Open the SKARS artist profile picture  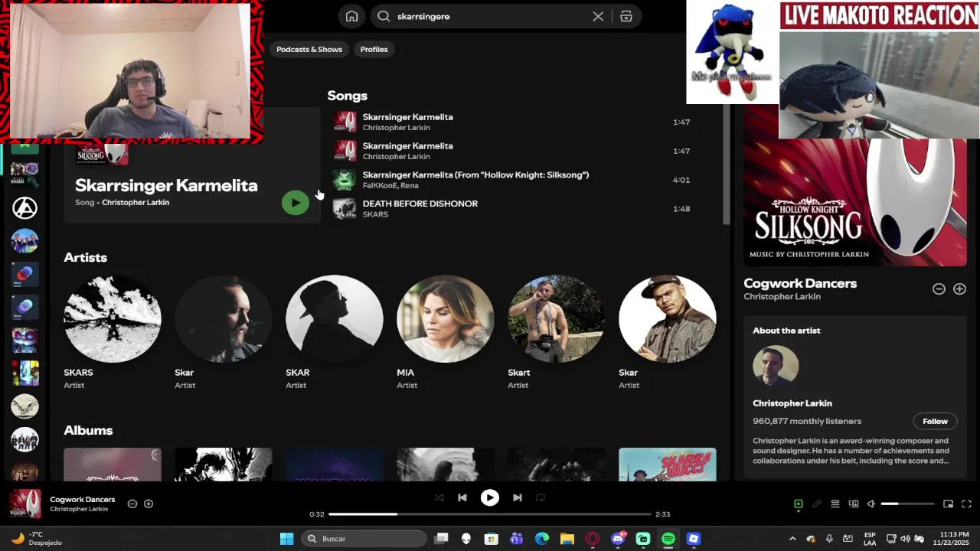click(x=113, y=318)
